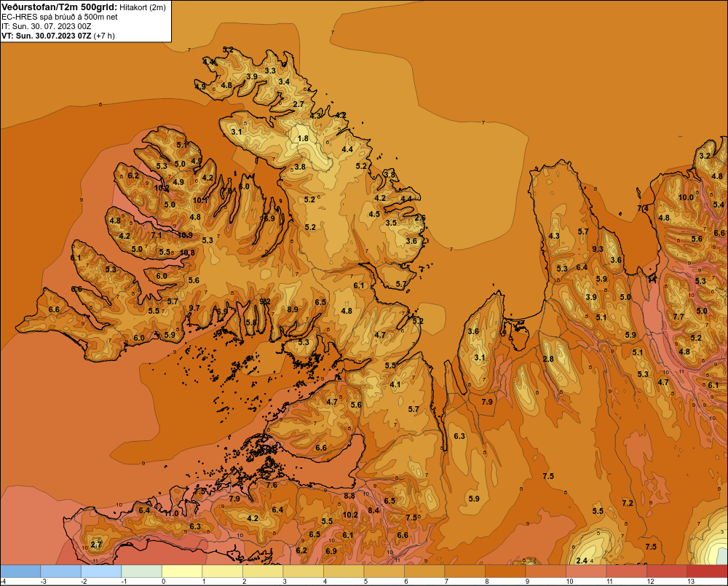Select the legend swatch between 2 and 3
This screenshot has height=586, width=728.
click(263, 571)
